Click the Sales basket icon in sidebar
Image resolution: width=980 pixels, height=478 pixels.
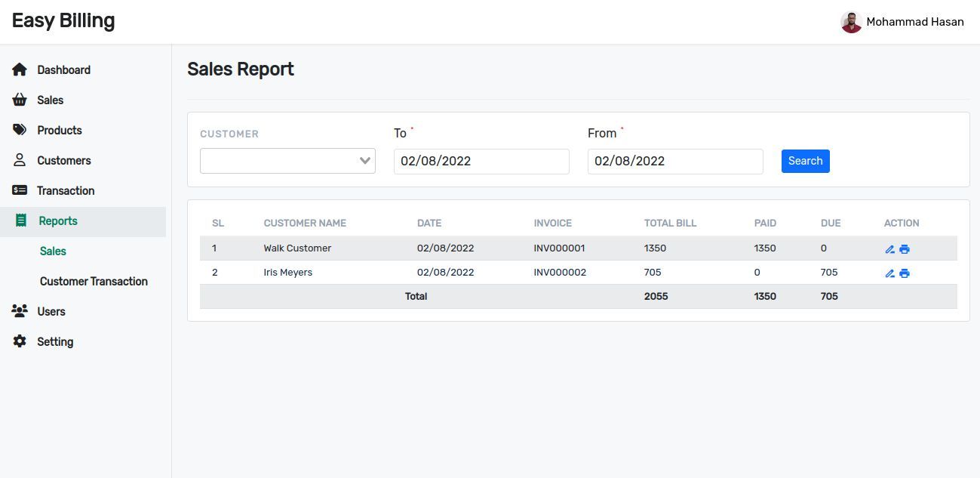coord(20,100)
